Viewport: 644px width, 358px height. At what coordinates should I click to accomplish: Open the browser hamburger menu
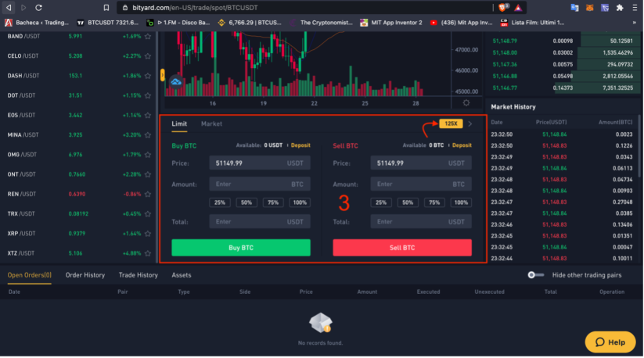pos(635,7)
